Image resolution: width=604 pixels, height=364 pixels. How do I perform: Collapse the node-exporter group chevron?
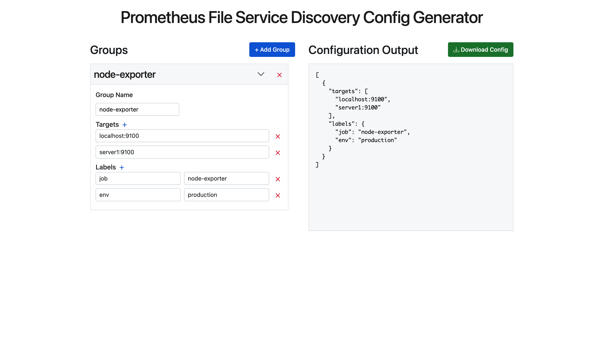[261, 74]
